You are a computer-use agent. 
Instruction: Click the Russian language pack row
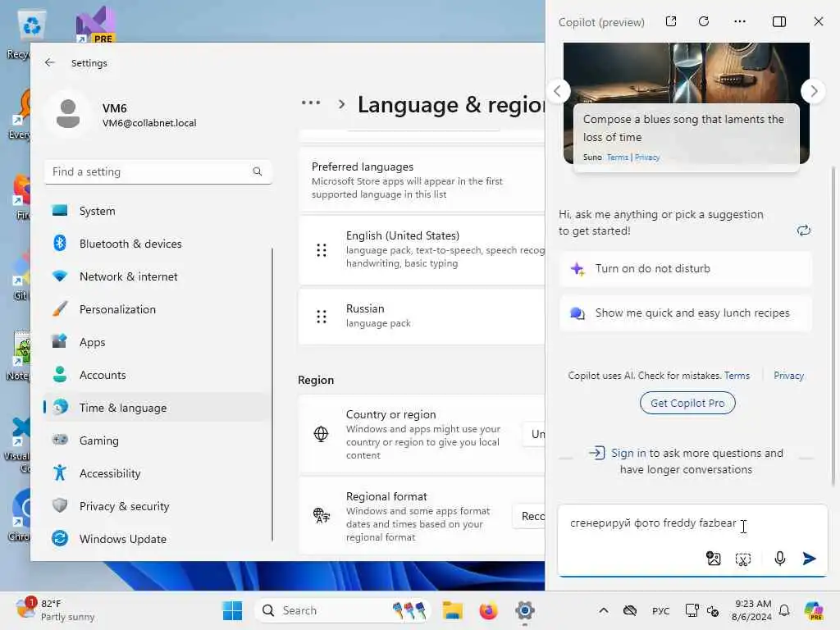tap(422, 316)
